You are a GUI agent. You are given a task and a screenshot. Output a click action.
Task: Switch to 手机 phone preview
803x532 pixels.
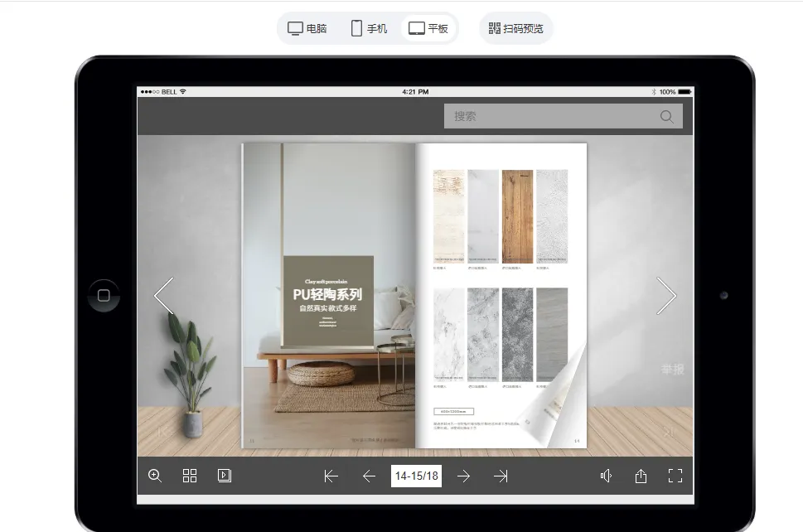pos(369,28)
